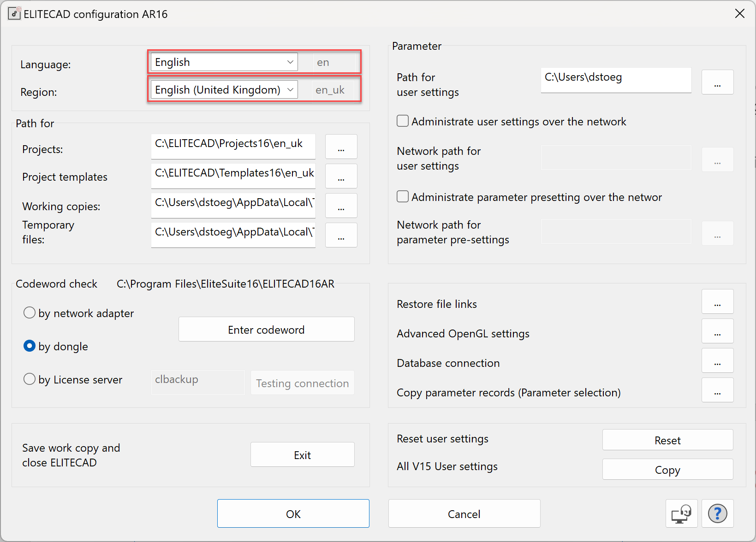The height and width of the screenshot is (542, 756).
Task: Browse for the Project templates path
Action: click(341, 176)
